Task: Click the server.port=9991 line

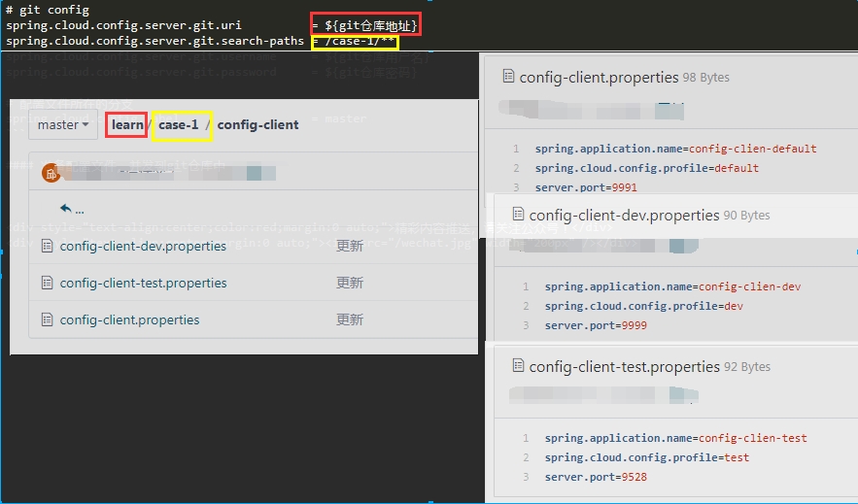Action: tap(586, 187)
